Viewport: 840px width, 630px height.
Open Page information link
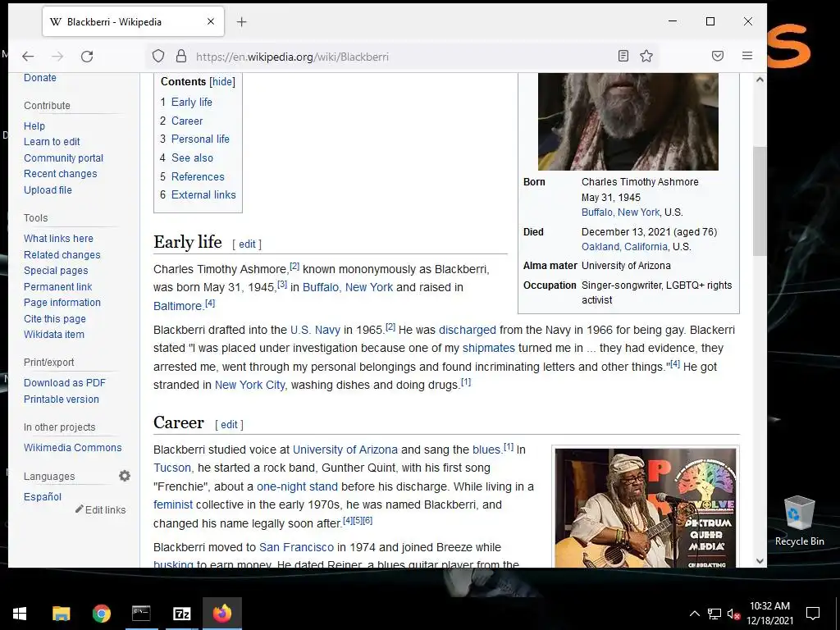(62, 302)
